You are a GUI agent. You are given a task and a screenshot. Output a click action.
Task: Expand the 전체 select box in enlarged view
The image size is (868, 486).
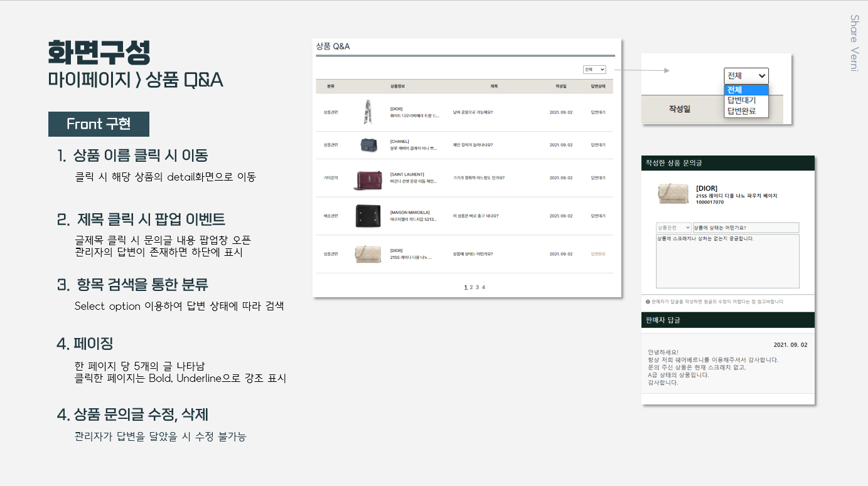pyautogui.click(x=746, y=76)
